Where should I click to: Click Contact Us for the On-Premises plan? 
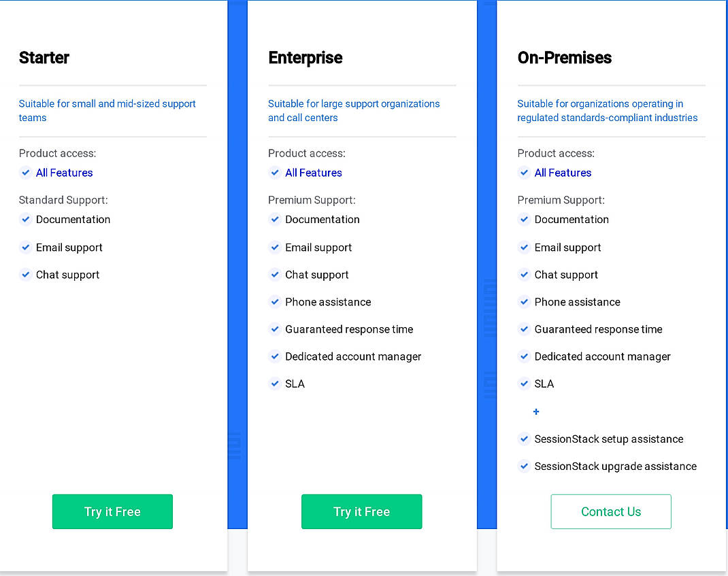[610, 511]
